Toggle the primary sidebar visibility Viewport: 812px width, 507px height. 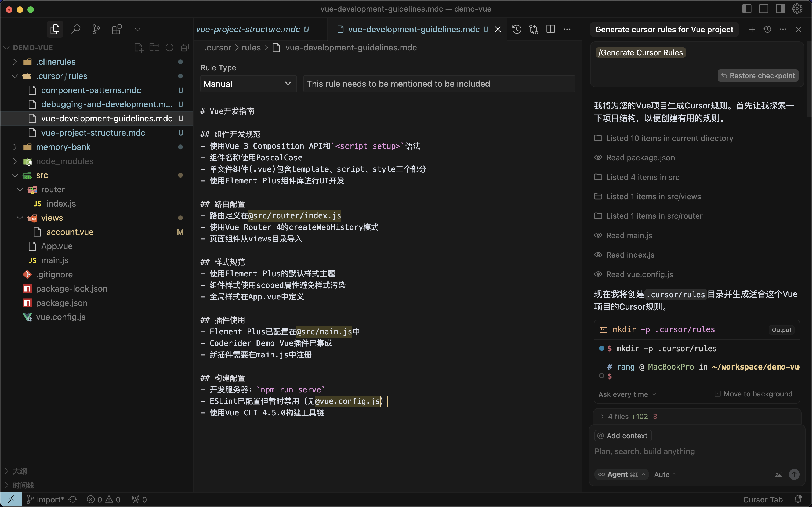point(747,8)
